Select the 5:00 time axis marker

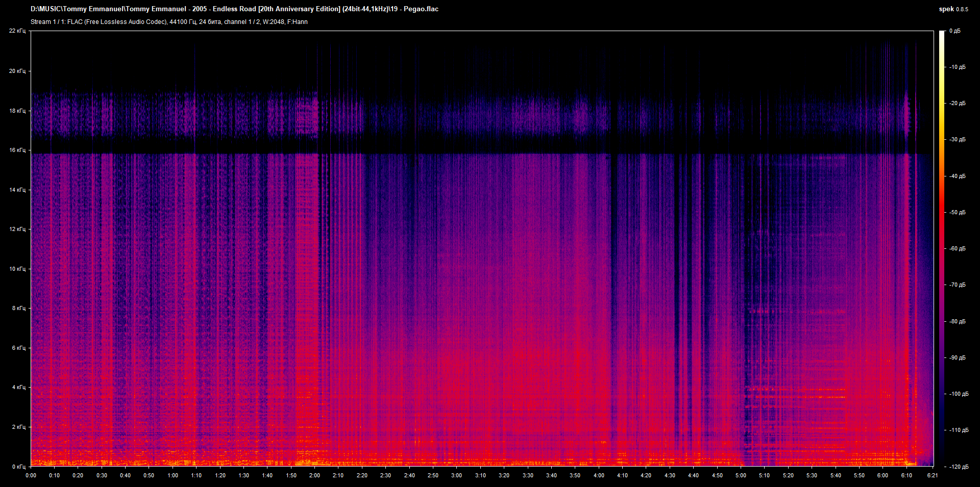pyautogui.click(x=741, y=475)
